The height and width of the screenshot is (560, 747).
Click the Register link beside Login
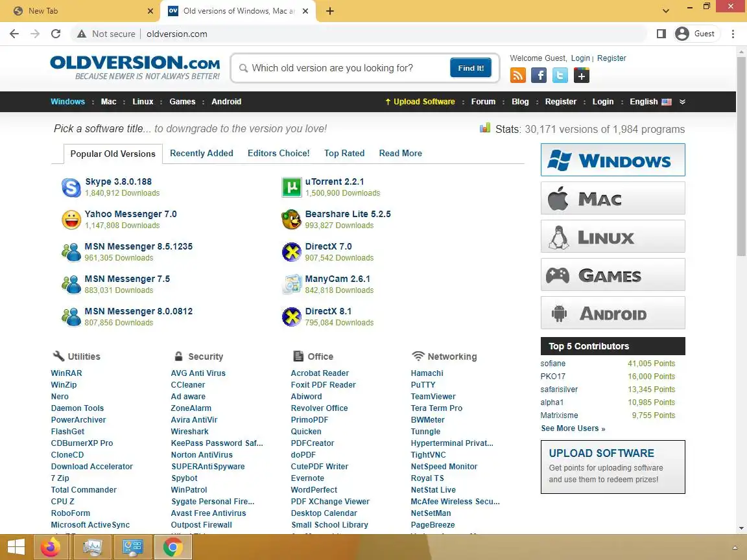click(611, 58)
